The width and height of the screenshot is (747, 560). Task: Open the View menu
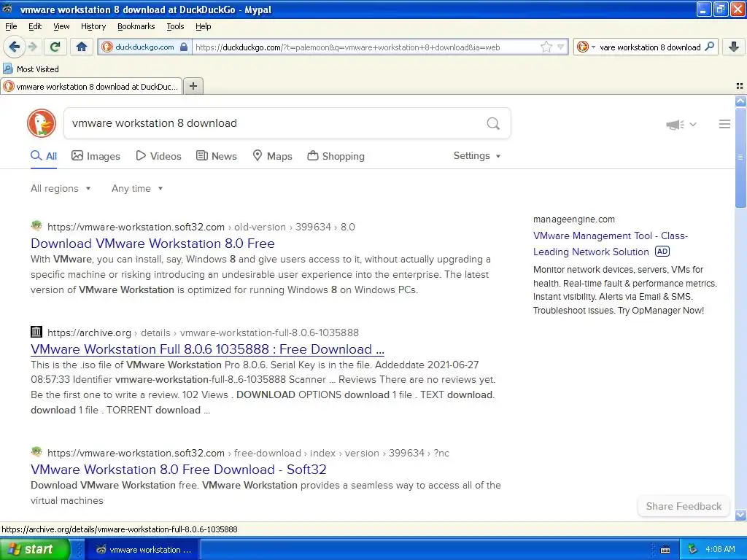pos(61,26)
